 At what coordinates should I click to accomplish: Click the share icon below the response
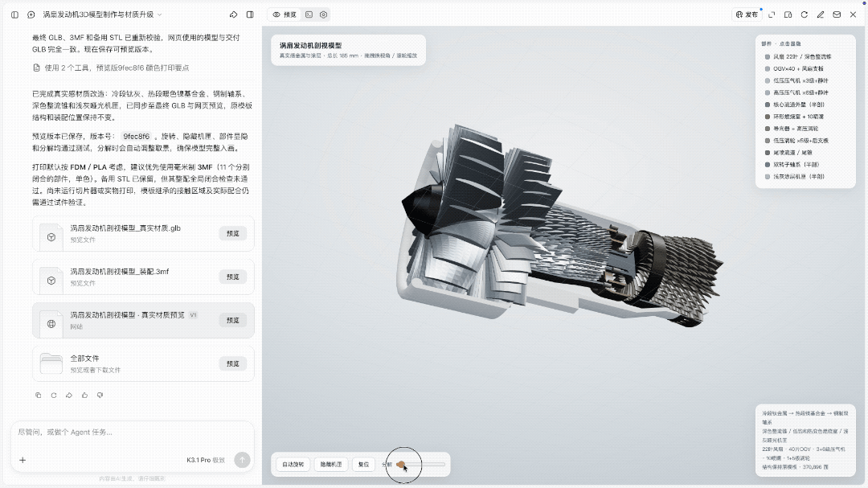tap(69, 395)
